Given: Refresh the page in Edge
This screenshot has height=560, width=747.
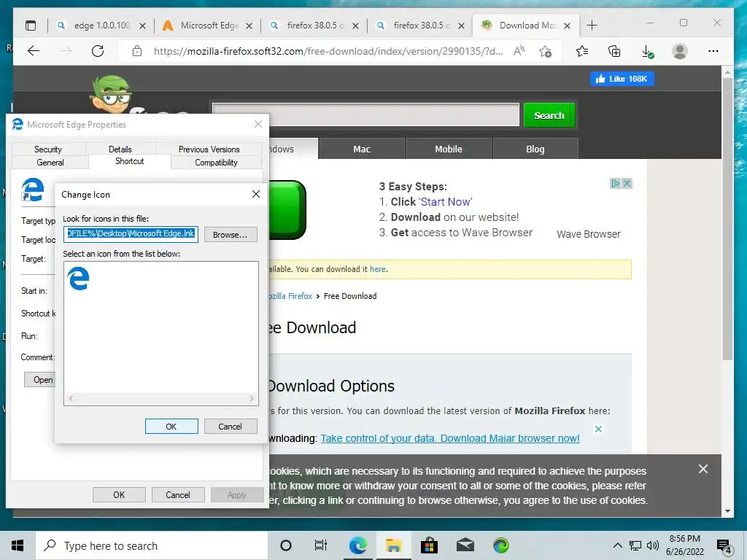Looking at the screenshot, I should click(98, 51).
